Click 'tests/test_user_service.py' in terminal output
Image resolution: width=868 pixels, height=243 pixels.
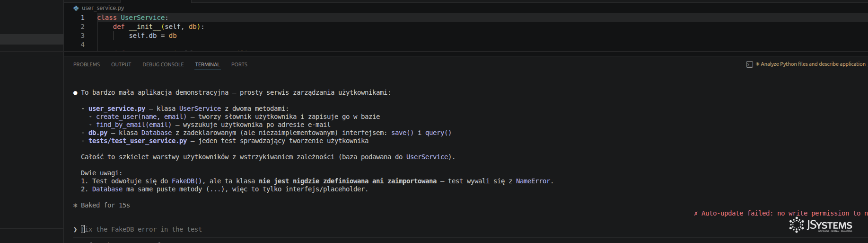coord(138,141)
